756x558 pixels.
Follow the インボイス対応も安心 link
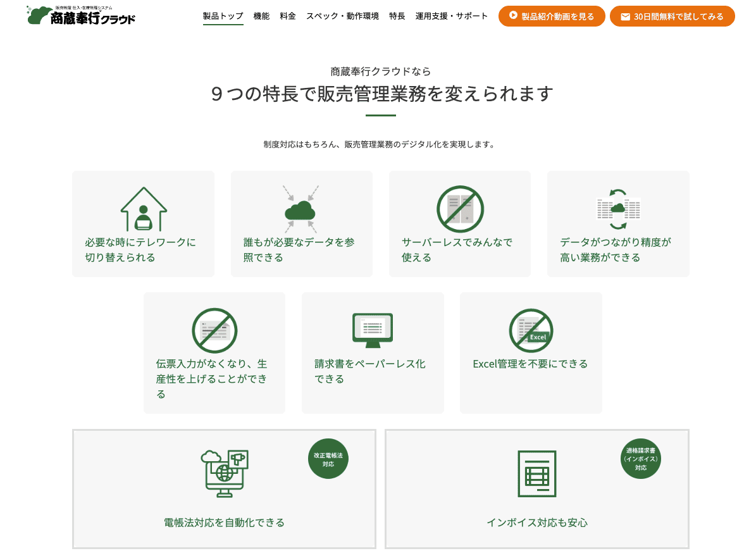537,489
